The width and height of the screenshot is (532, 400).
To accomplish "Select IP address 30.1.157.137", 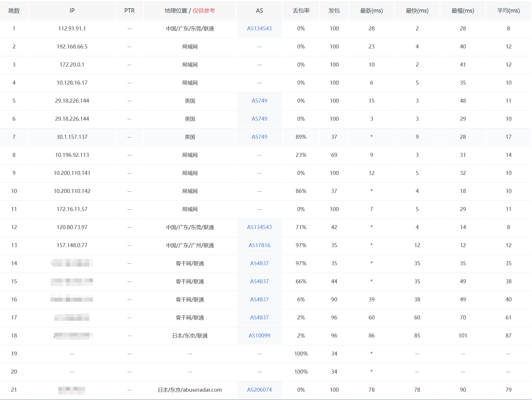I will [x=72, y=137].
